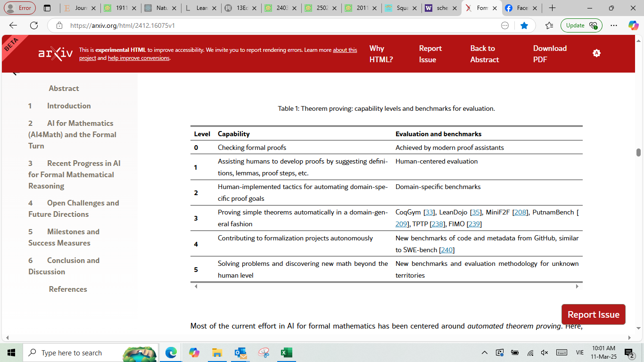
Task: Click the floating Report Issue button
Action: (x=594, y=314)
